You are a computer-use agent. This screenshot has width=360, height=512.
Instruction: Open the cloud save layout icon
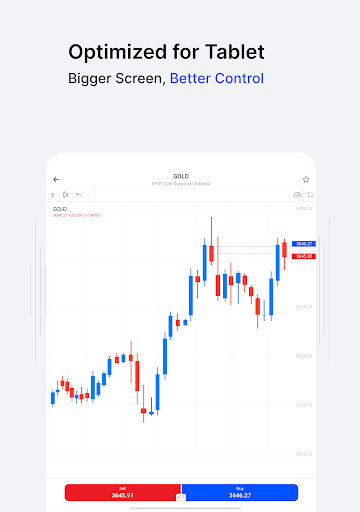click(297, 195)
